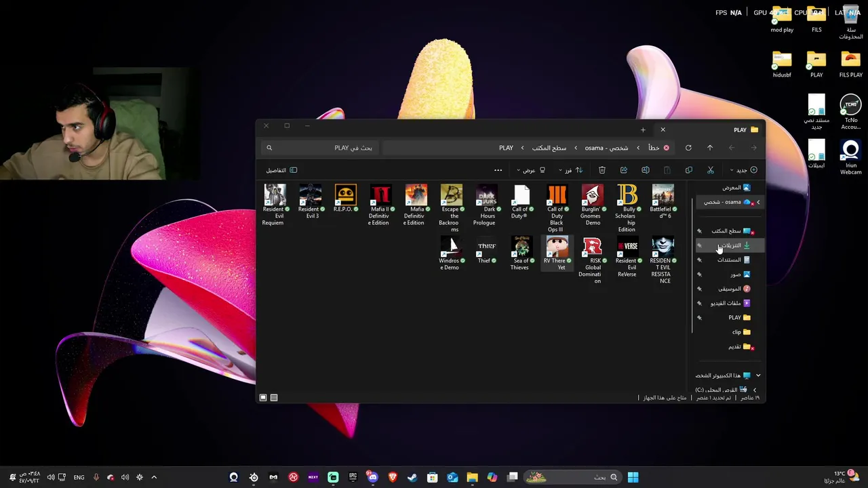Click the Share icon in Explorer toolbar
Image resolution: width=868 pixels, height=488 pixels.
624,170
